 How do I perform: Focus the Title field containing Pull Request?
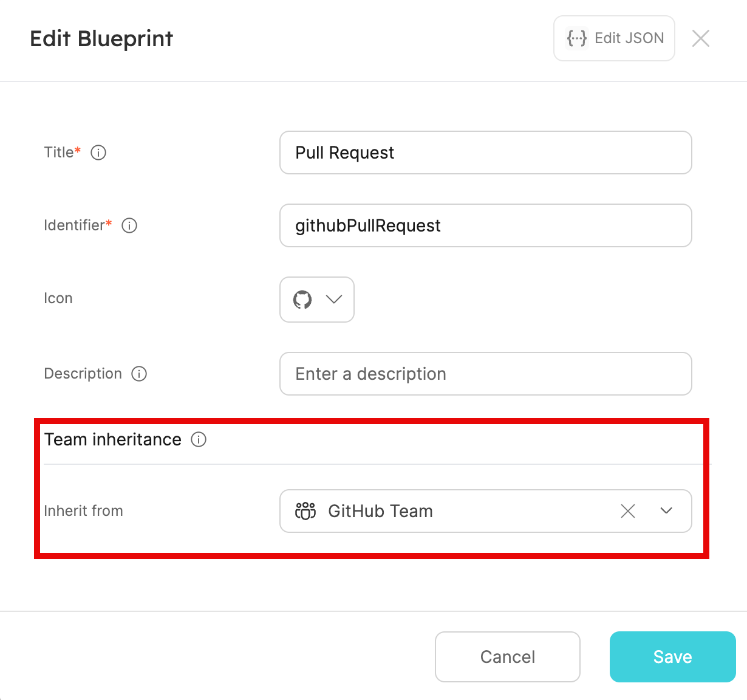coord(486,153)
